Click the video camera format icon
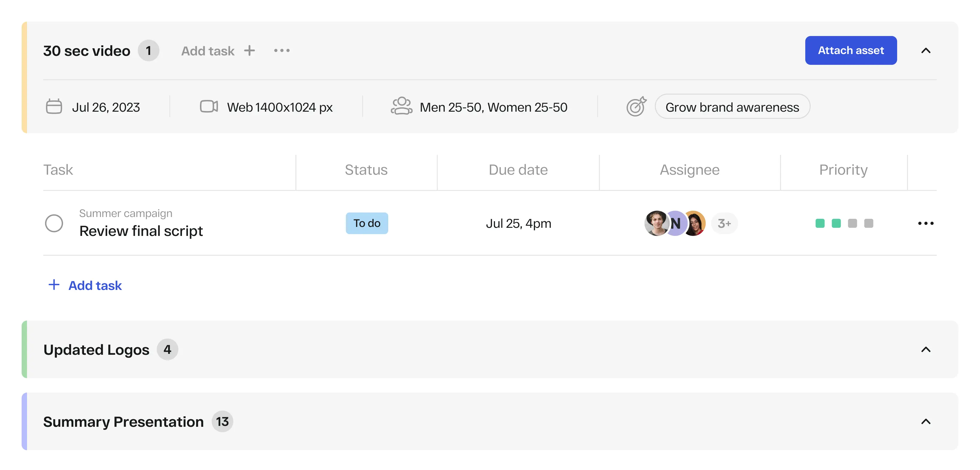The height and width of the screenshot is (470, 980). click(x=209, y=107)
